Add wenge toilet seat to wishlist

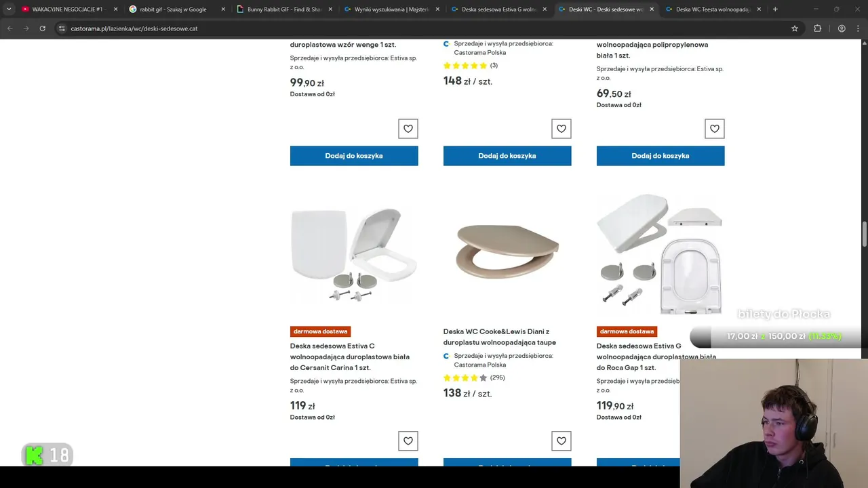coord(408,129)
